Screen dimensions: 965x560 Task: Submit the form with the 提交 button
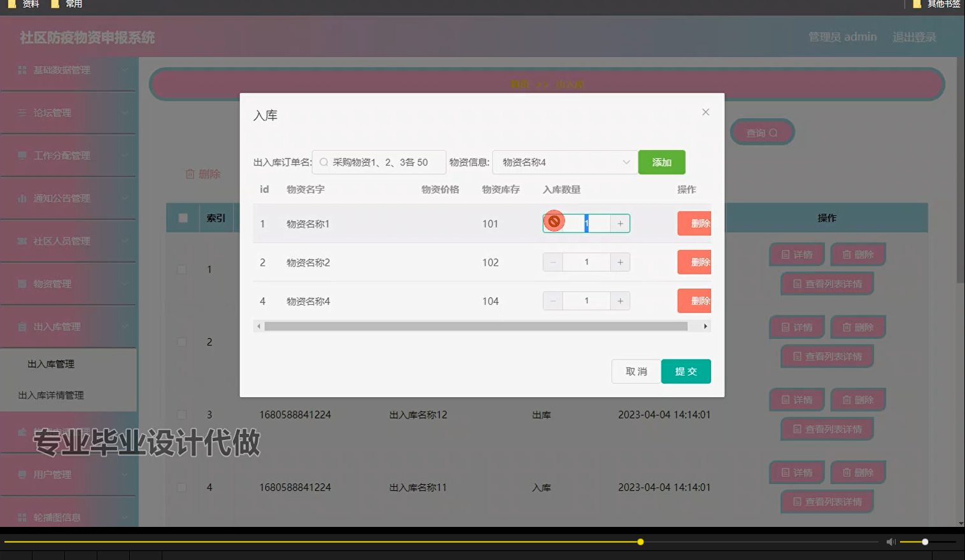tap(686, 371)
